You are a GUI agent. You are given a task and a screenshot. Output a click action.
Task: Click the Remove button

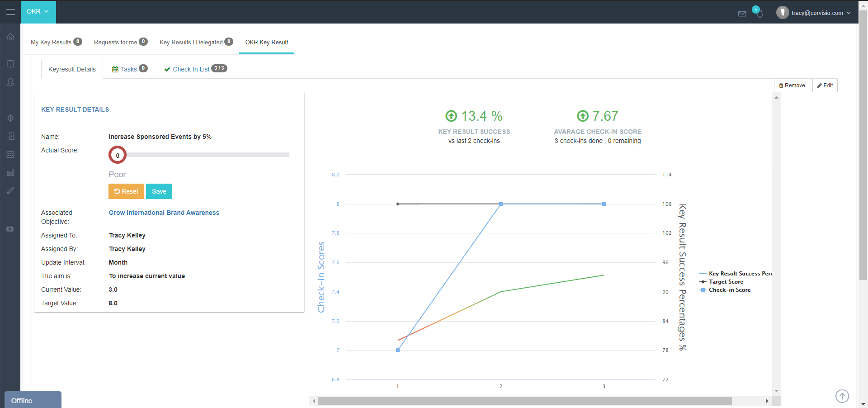[x=792, y=85]
